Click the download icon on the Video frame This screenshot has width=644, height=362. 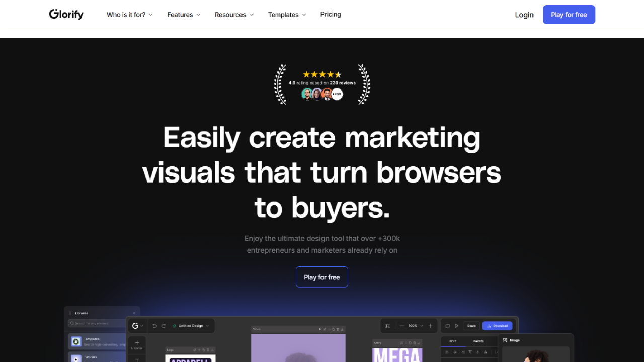[x=342, y=329]
